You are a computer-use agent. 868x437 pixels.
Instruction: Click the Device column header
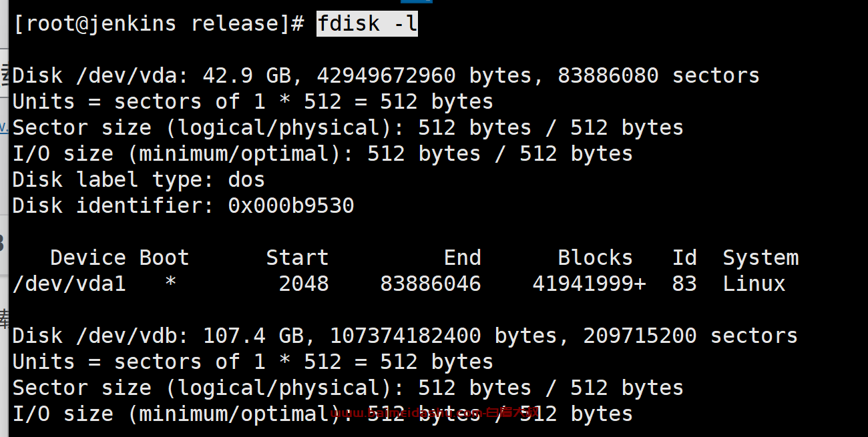click(x=88, y=258)
